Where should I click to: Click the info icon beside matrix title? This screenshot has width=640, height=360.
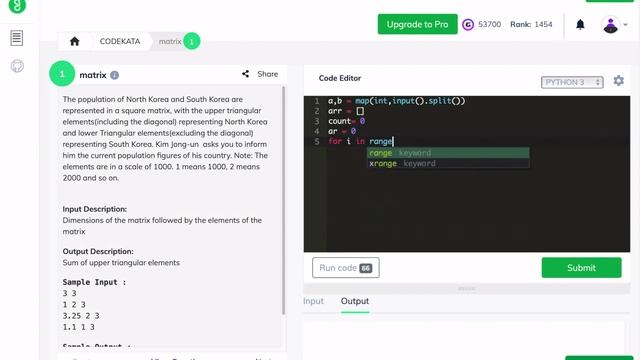(115, 75)
